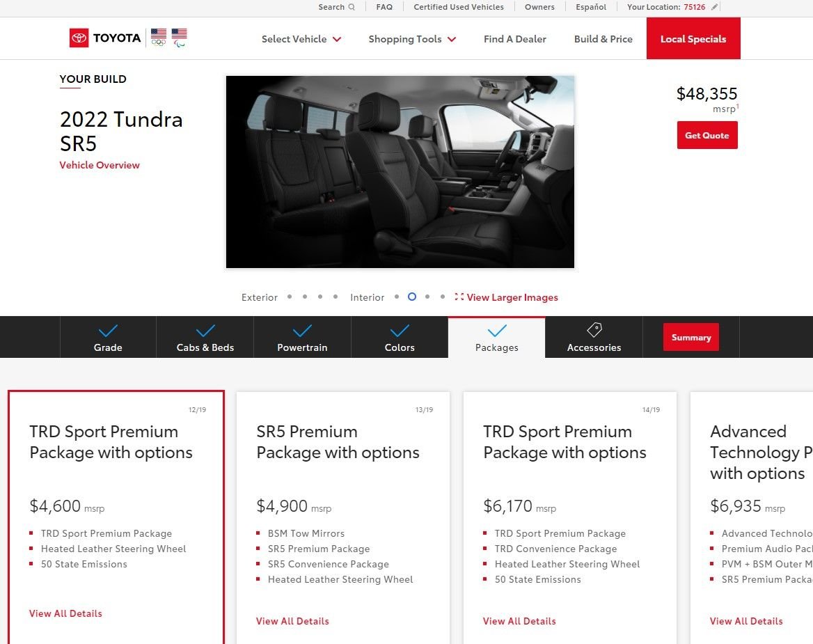Image resolution: width=813 pixels, height=644 pixels.
Task: Show the first Interior image view dot
Action: tap(397, 297)
